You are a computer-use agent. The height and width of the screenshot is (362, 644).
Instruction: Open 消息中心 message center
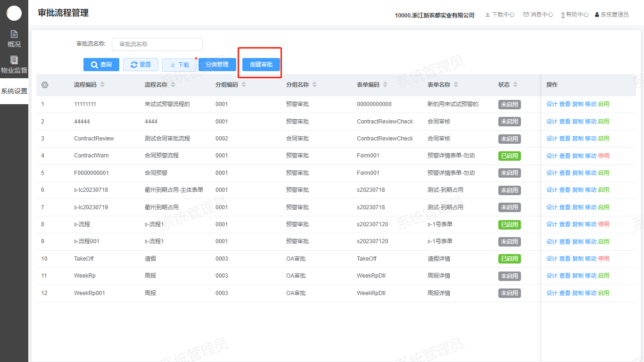pos(538,15)
